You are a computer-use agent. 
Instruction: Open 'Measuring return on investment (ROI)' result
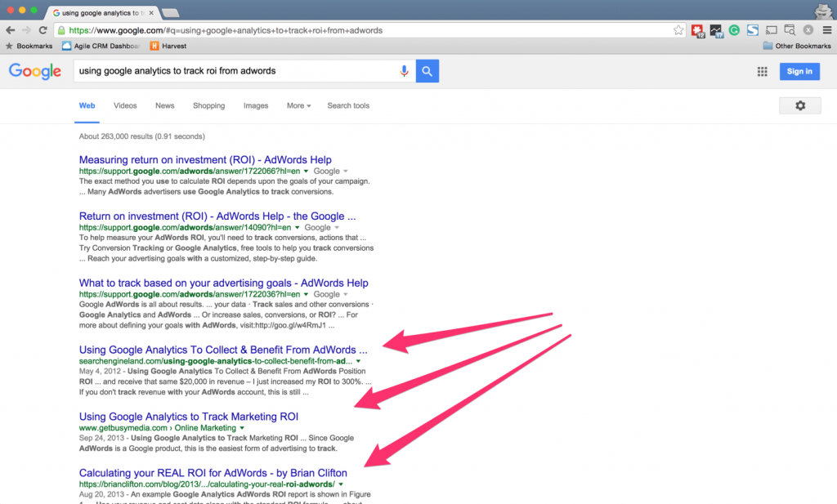205,159
